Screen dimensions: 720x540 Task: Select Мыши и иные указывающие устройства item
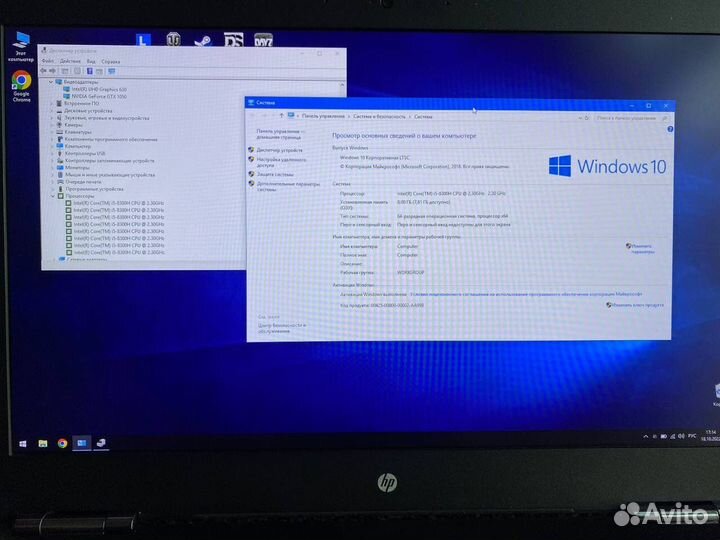tap(106, 175)
